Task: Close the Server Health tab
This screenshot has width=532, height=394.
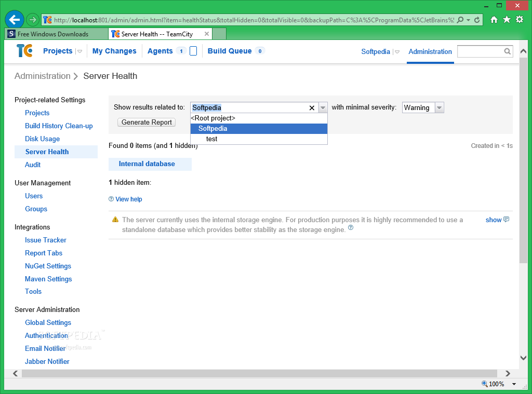Action: point(207,34)
